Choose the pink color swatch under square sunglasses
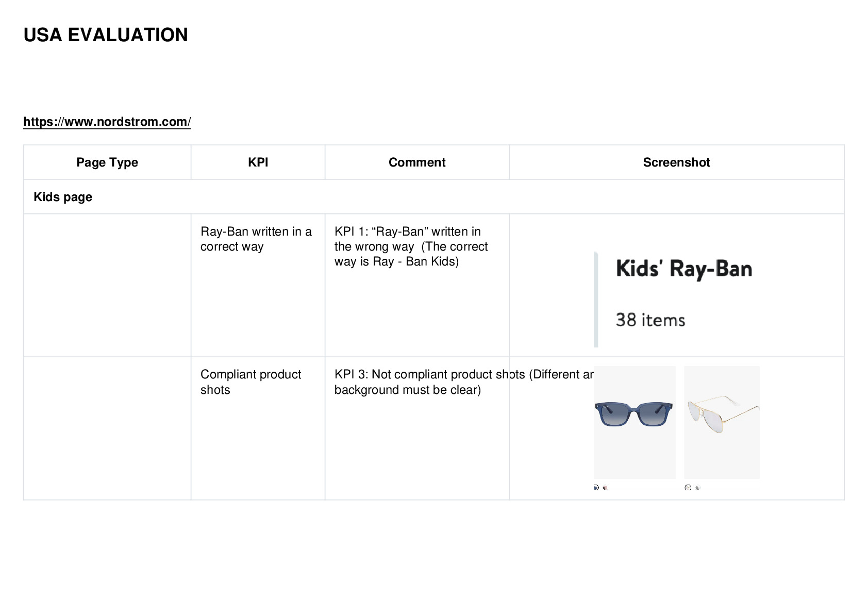868x614 pixels. point(606,487)
